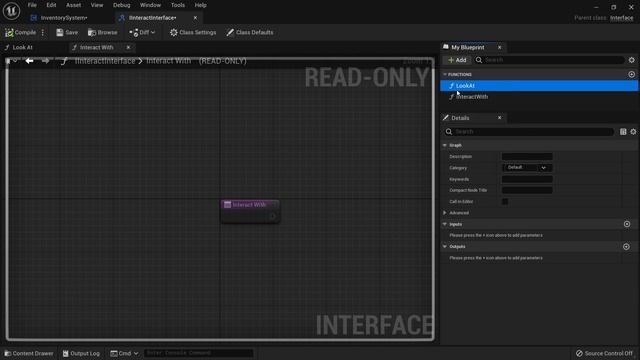
Task: Click the Keywords input field
Action: click(x=527, y=179)
